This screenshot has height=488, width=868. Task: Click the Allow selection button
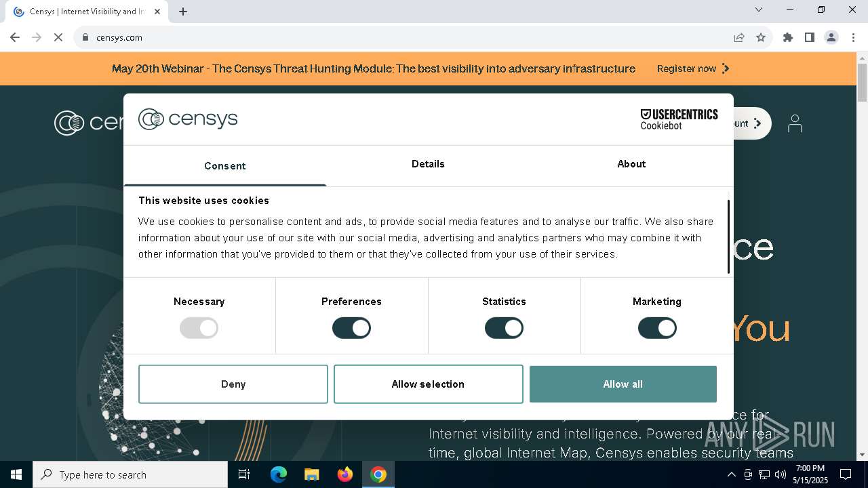point(428,384)
